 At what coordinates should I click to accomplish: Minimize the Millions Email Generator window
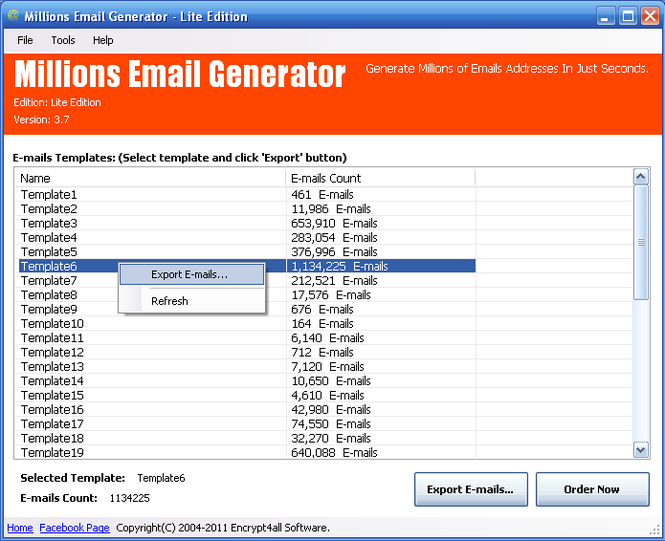point(606,17)
